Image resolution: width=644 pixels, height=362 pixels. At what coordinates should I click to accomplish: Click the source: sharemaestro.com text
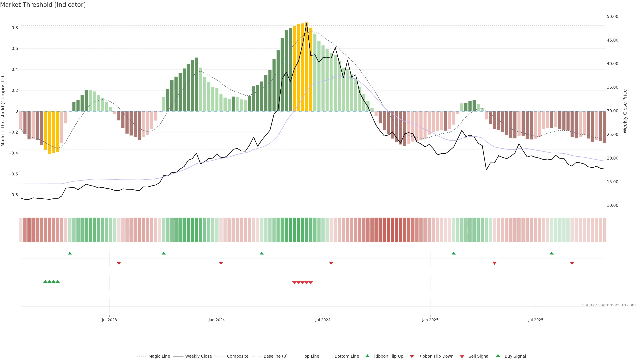609,305
